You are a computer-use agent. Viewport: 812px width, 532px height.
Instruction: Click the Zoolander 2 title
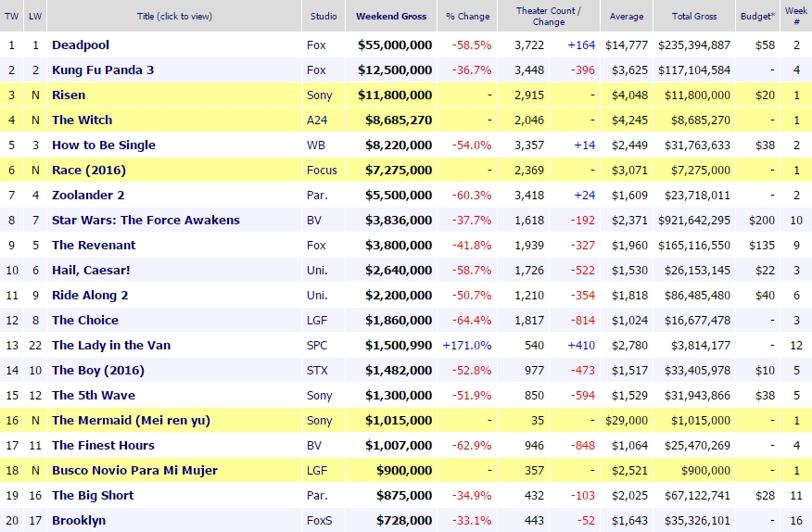tap(88, 195)
